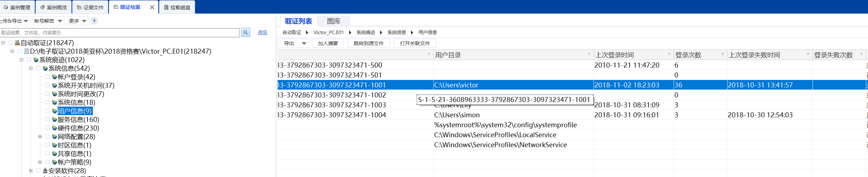The height and width of the screenshot is (177, 868).
Task: Click the question mark help icon
Action: click(x=94, y=21)
